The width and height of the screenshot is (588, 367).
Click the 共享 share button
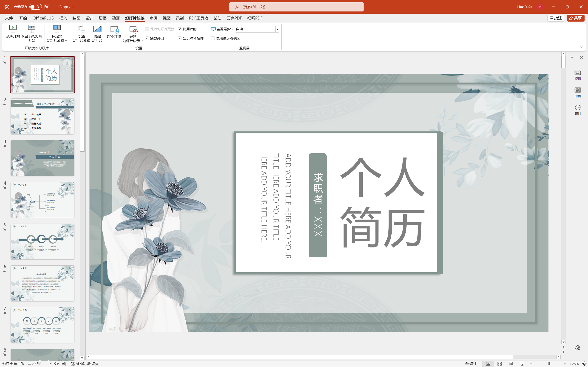pos(576,18)
